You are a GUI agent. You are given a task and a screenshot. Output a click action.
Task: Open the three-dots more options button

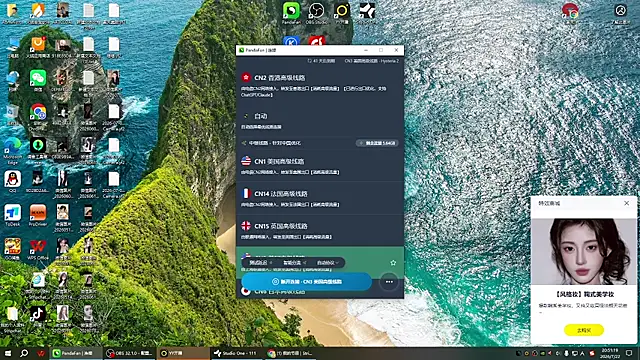point(389,282)
